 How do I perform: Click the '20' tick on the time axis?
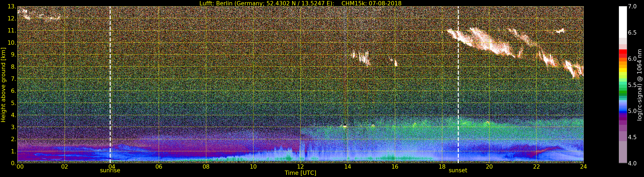pos(489,167)
